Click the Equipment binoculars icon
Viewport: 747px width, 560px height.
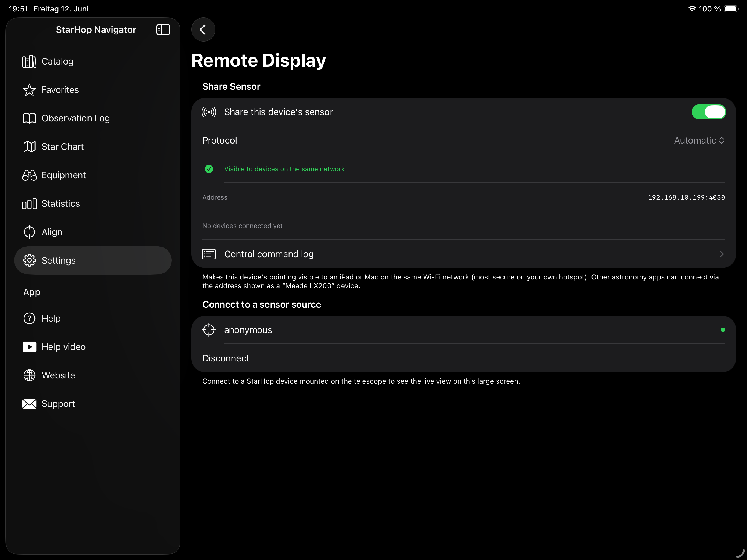[29, 175]
